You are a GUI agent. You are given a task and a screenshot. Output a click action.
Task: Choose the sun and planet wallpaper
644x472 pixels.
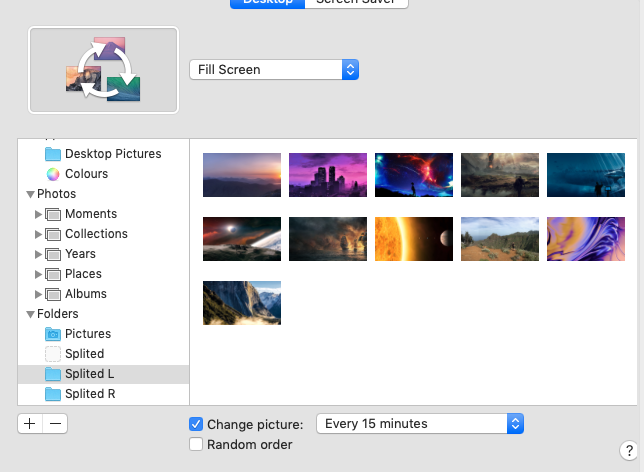click(x=414, y=239)
